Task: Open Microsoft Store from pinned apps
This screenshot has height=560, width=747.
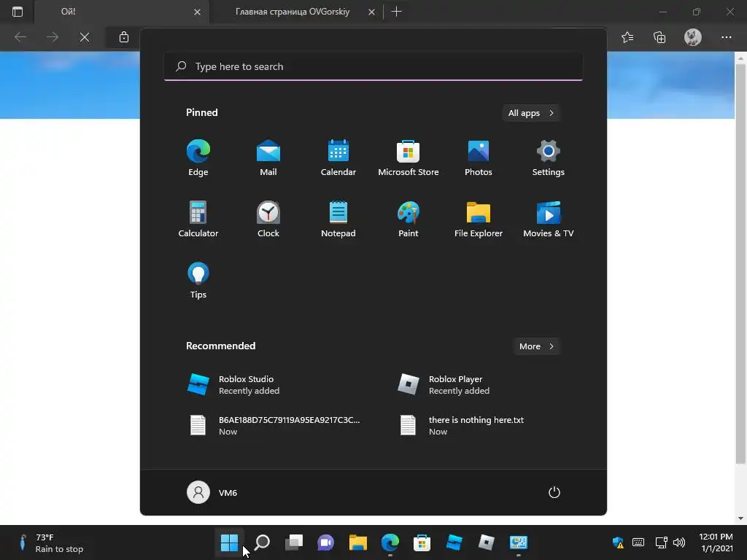Action: 409,157
